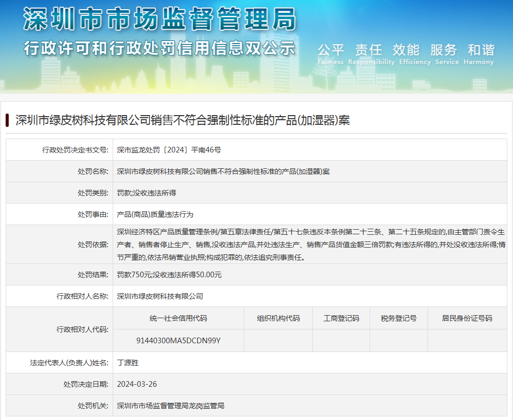Click the 工商登记码 column header
Image resolution: width=513 pixels, height=420 pixels.
pos(341,318)
